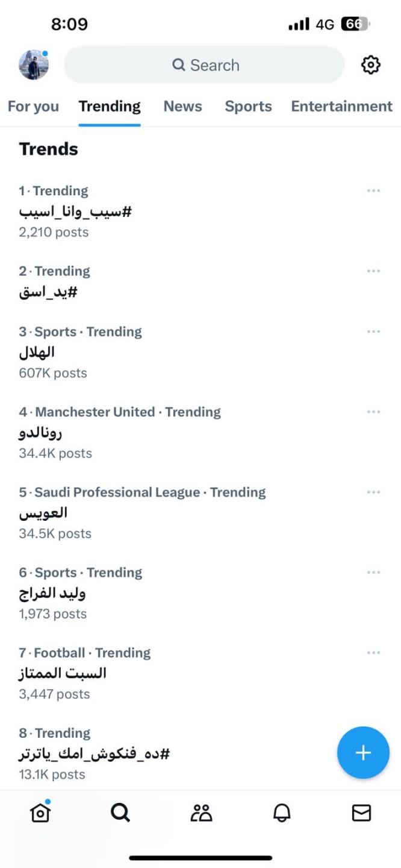401x868 pixels.
Task: Open the Entertainment tab
Action: coord(341,107)
